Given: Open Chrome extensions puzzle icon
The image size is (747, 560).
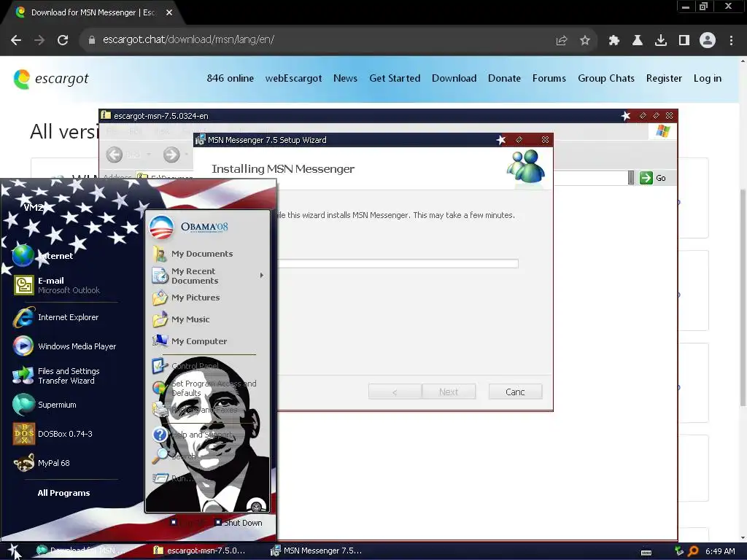Looking at the screenshot, I should pyautogui.click(x=614, y=41).
